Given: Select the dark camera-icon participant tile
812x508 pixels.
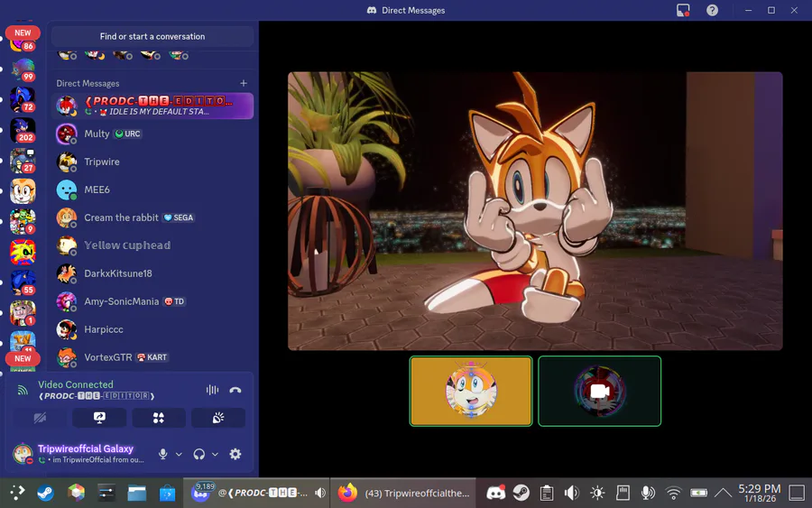Looking at the screenshot, I should click(x=599, y=391).
